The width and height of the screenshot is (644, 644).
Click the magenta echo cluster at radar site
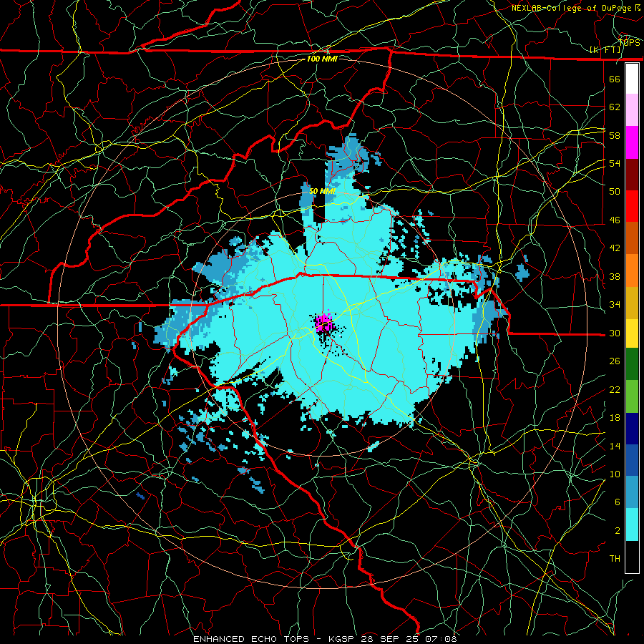(323, 321)
